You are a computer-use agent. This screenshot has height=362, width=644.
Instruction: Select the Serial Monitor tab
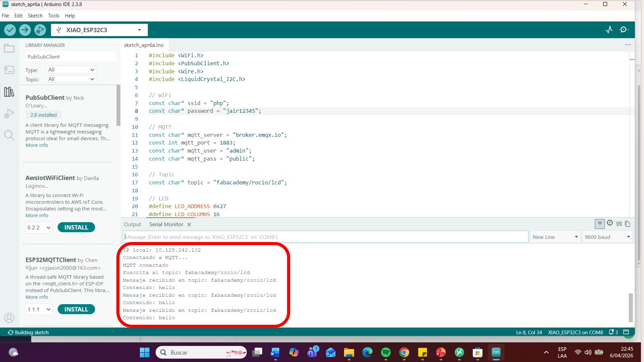[x=166, y=224]
